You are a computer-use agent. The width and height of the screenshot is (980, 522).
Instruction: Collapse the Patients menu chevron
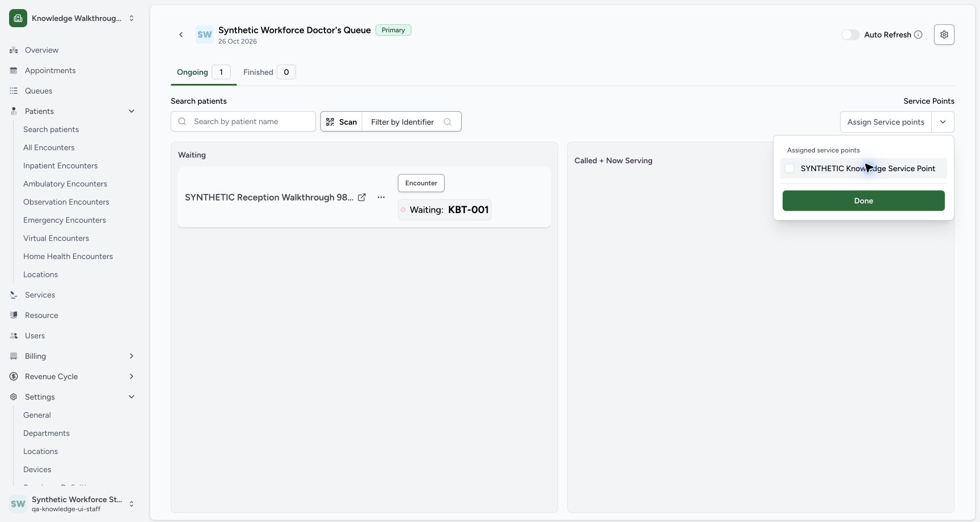point(132,111)
